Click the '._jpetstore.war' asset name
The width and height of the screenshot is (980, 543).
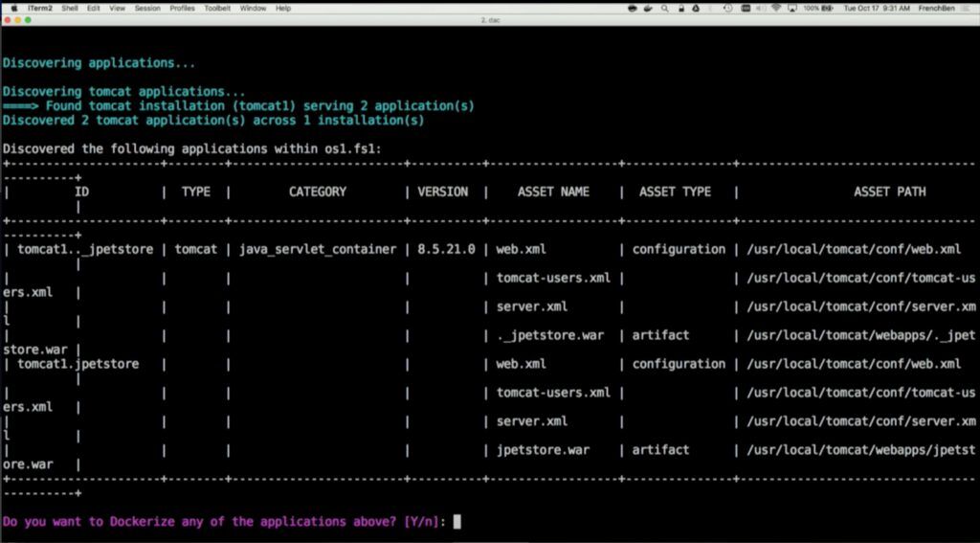550,335
